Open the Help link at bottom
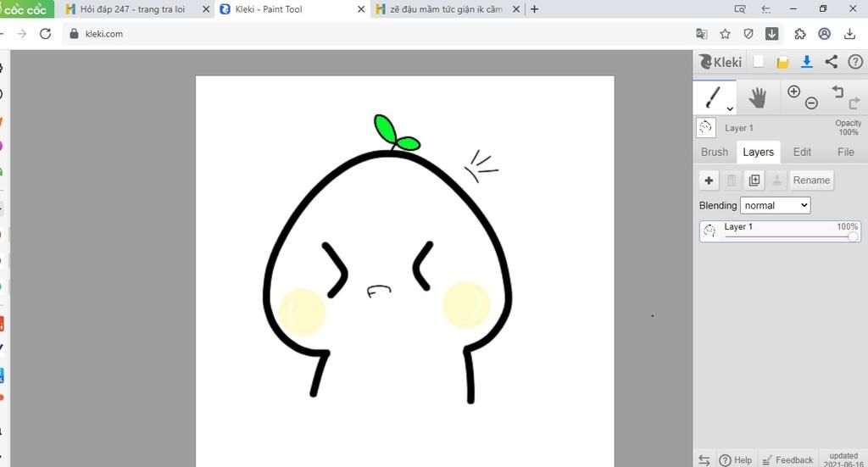The height and width of the screenshot is (467, 868). (736, 460)
